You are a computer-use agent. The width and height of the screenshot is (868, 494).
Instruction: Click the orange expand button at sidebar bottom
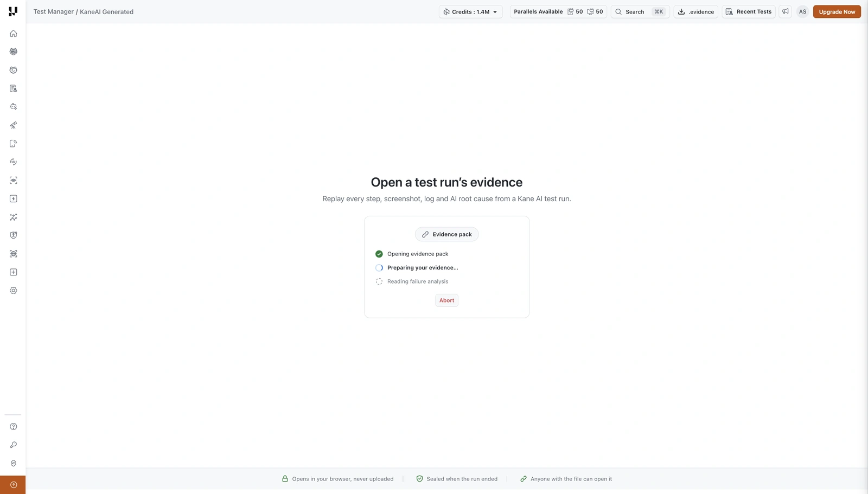pyautogui.click(x=13, y=485)
